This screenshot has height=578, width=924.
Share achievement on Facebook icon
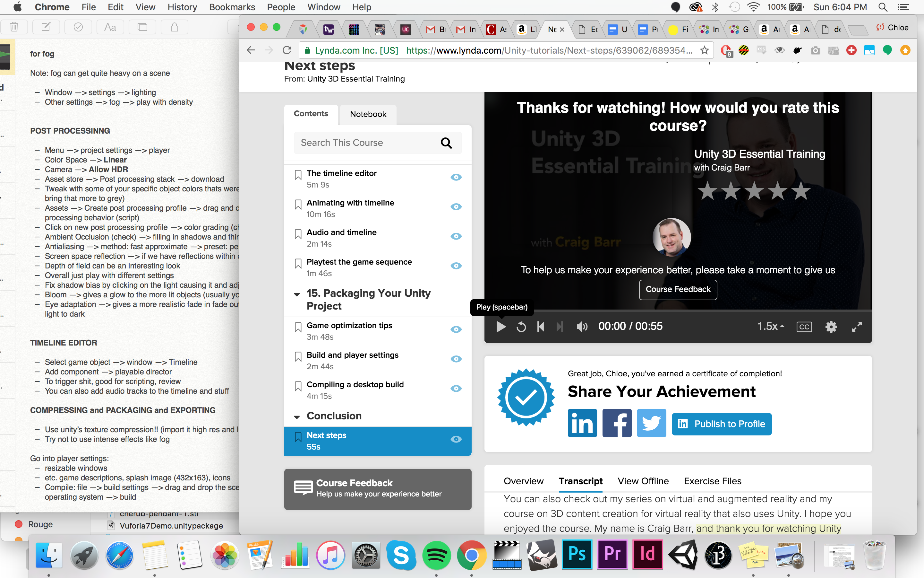pos(617,423)
